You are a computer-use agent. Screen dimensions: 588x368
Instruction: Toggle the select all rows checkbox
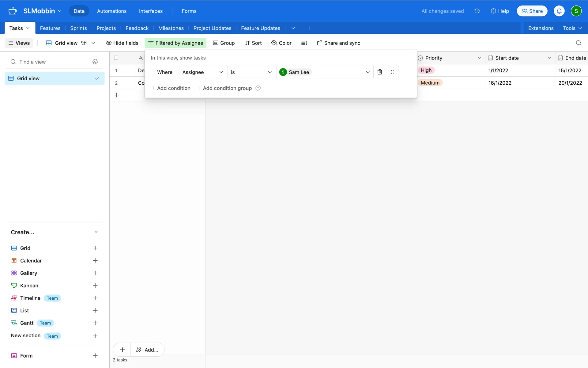[116, 58]
